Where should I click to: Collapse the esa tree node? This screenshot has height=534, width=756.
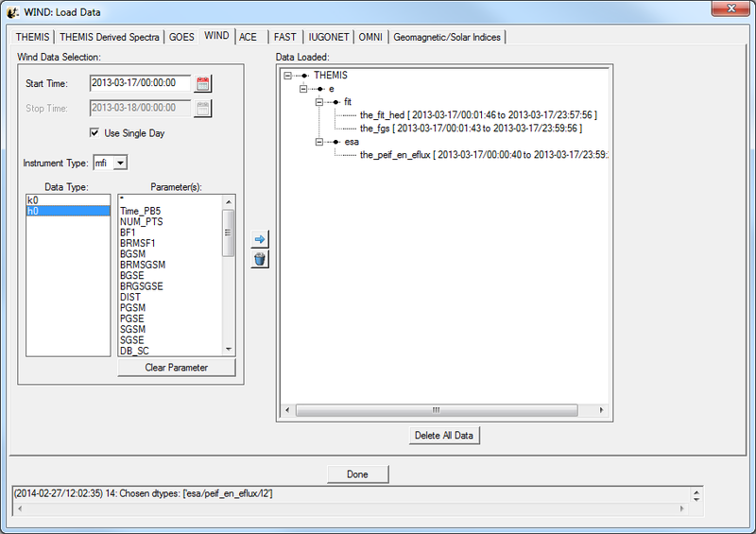(319, 141)
